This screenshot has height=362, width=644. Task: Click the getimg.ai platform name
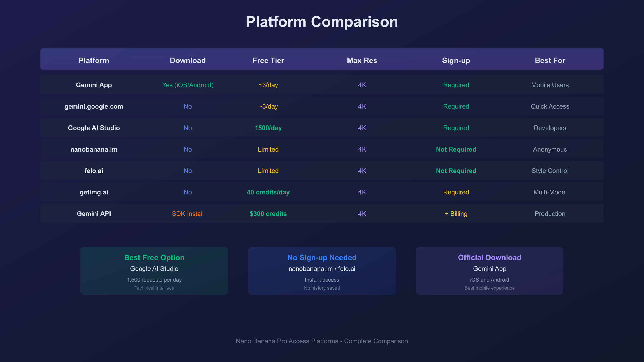(x=94, y=192)
